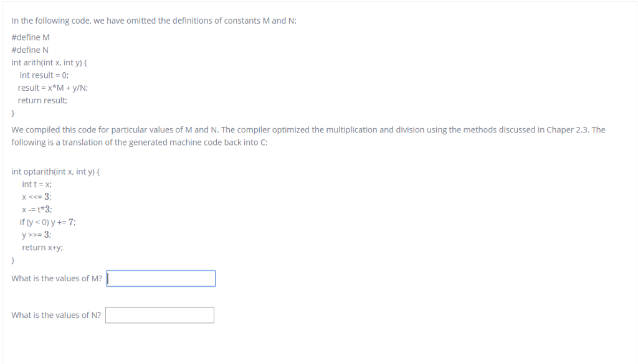This screenshot has width=638, height=364.
Task: Click the closing brace after return result
Action: 12,113
